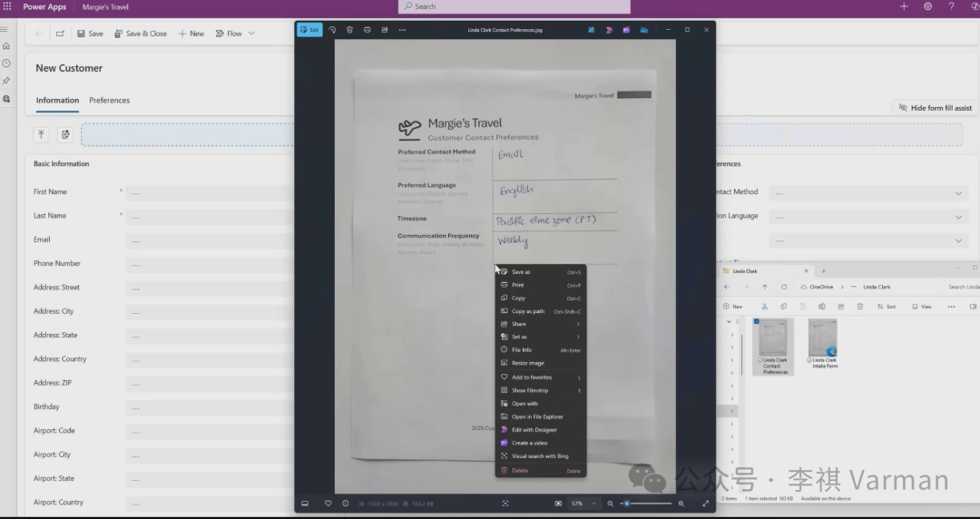Expand the Flow dropdown chevron
This screenshot has height=519, width=980.
[251, 34]
